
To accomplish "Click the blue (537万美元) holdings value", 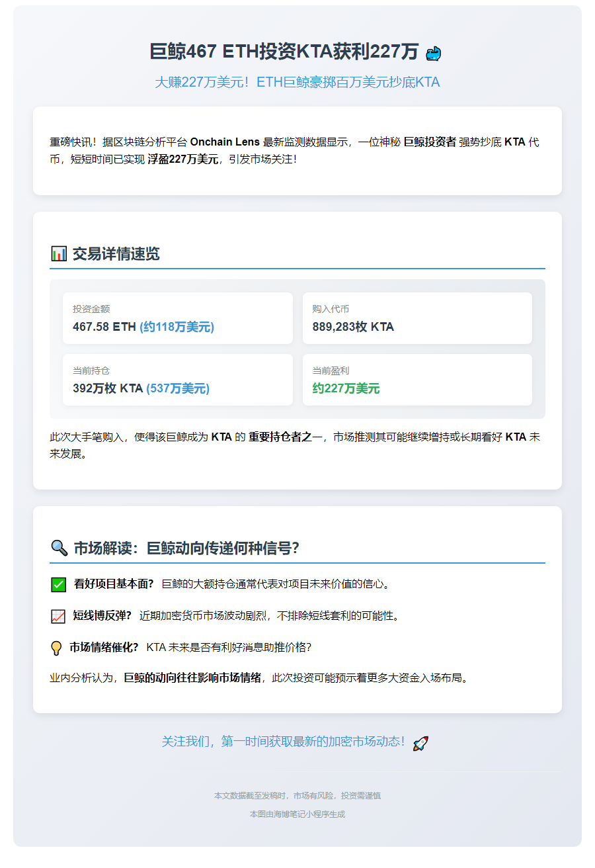I will click(177, 388).
